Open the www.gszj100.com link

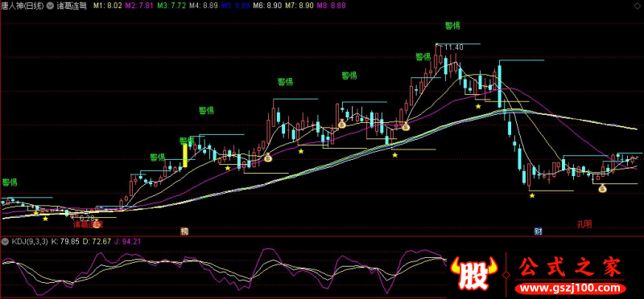click(571, 289)
